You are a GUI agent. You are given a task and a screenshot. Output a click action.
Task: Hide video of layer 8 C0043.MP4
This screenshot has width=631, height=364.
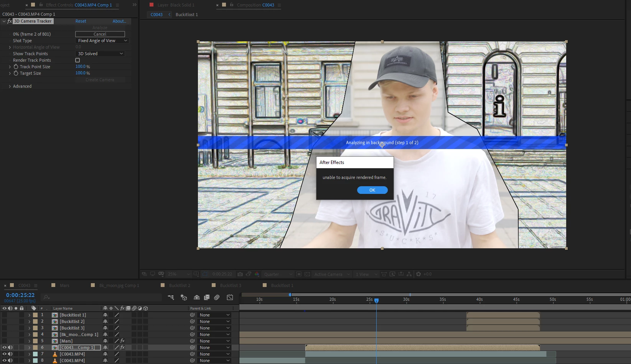[x=4, y=361]
